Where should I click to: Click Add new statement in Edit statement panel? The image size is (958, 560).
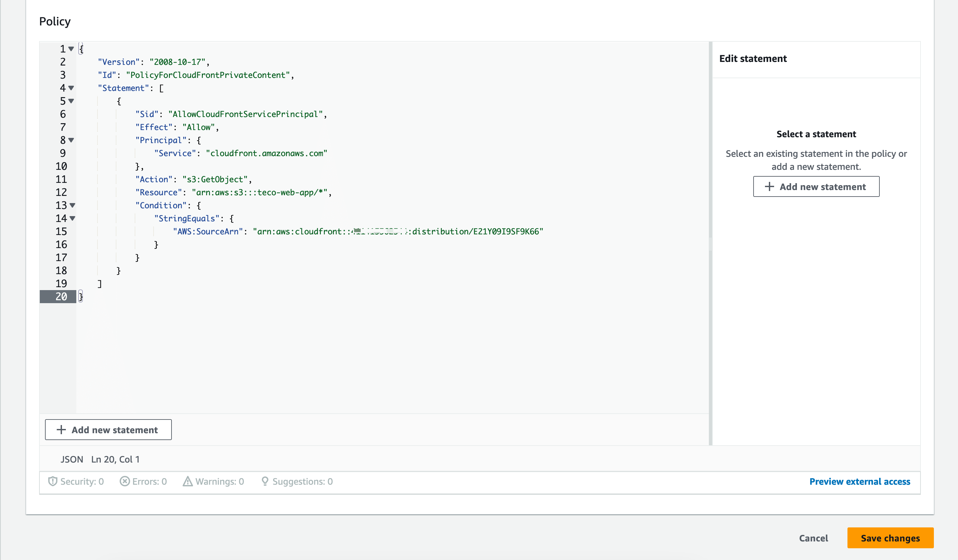[x=816, y=187]
